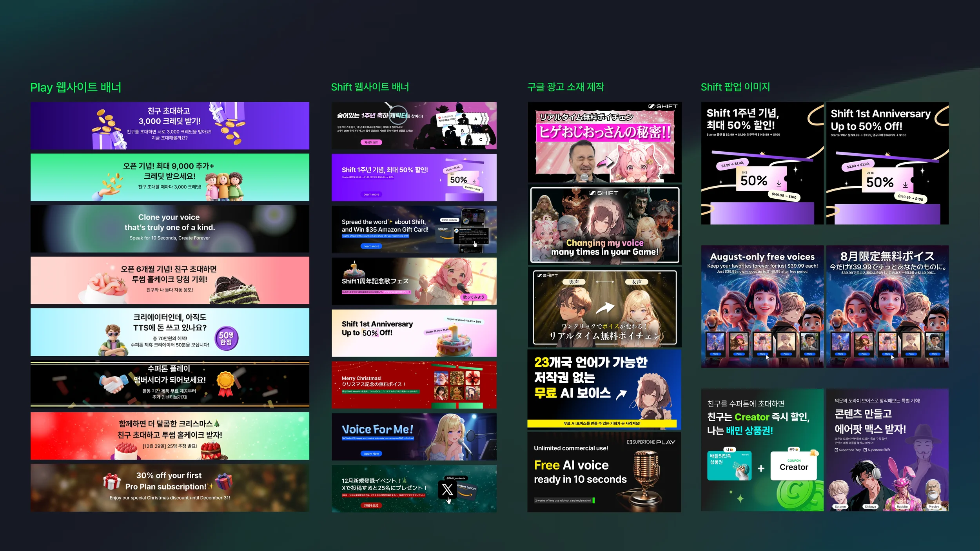Click the X logo in the Japanese December banner

tap(447, 489)
